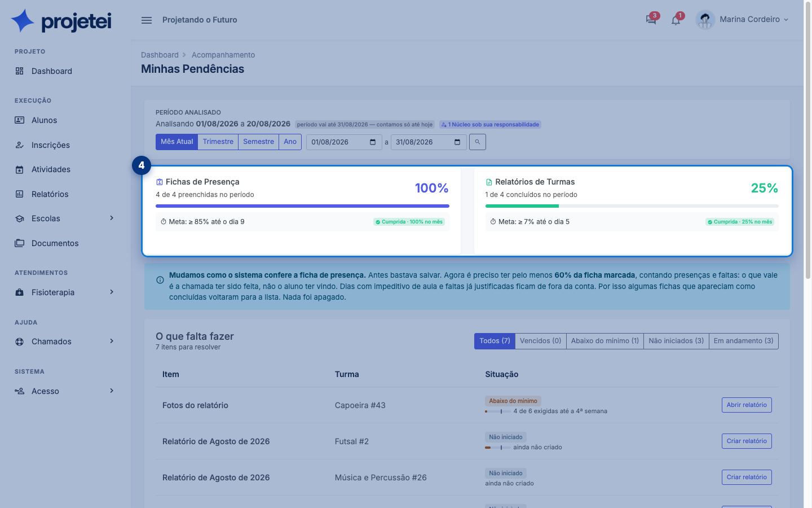Filter by Em andamento (3) tab
812x508 pixels.
pyautogui.click(x=744, y=341)
